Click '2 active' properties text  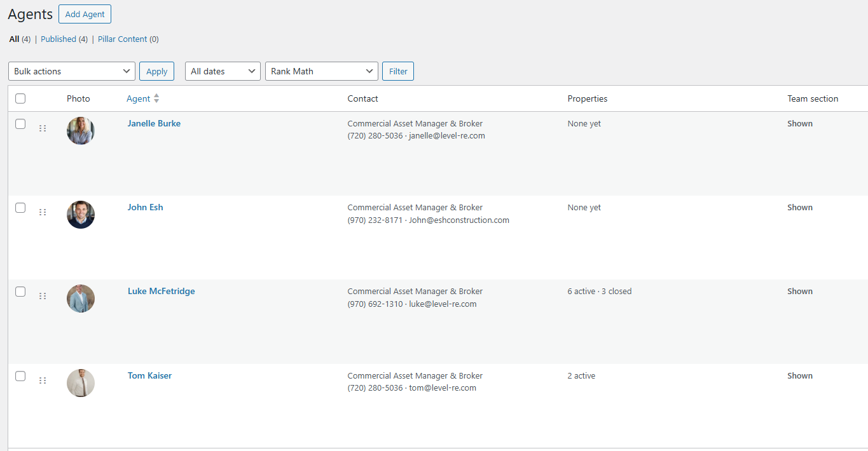click(581, 376)
